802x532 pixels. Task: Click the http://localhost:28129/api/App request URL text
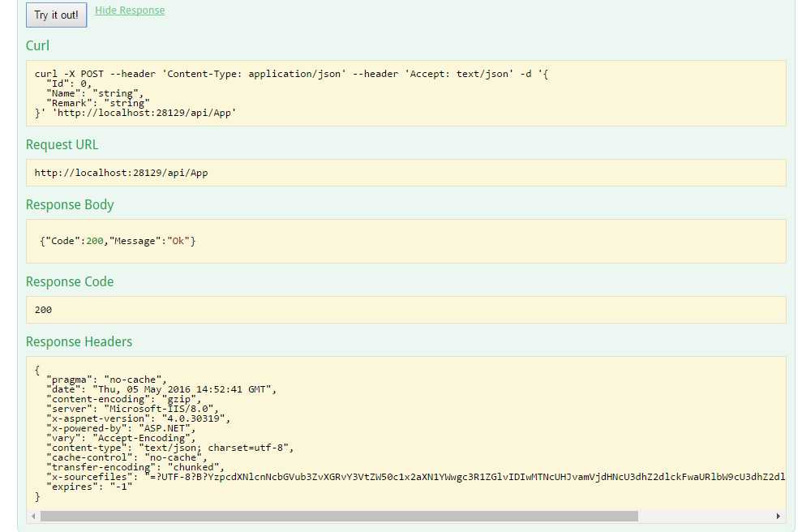coord(121,173)
